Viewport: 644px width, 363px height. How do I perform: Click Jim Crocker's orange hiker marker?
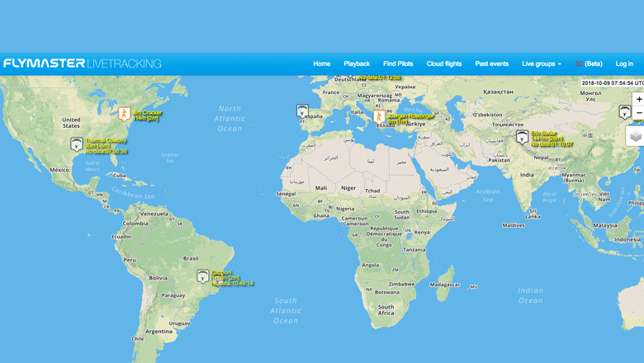124,113
